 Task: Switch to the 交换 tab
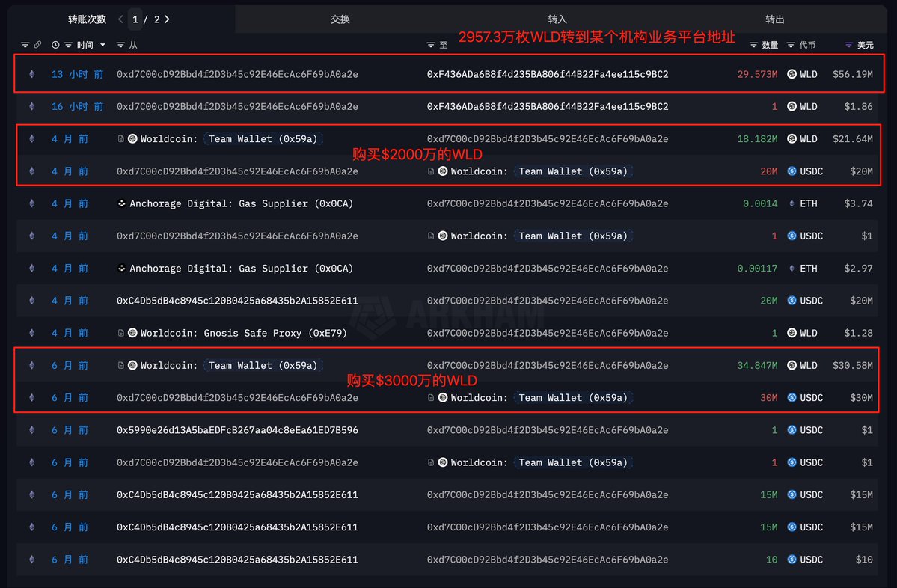(x=340, y=19)
